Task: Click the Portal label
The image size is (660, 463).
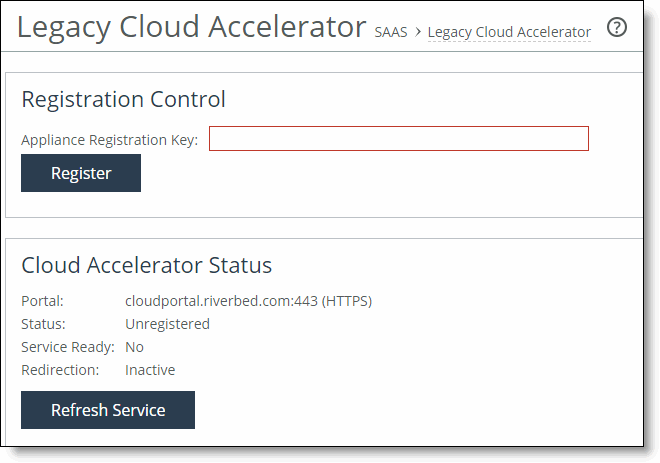Action: [42, 301]
